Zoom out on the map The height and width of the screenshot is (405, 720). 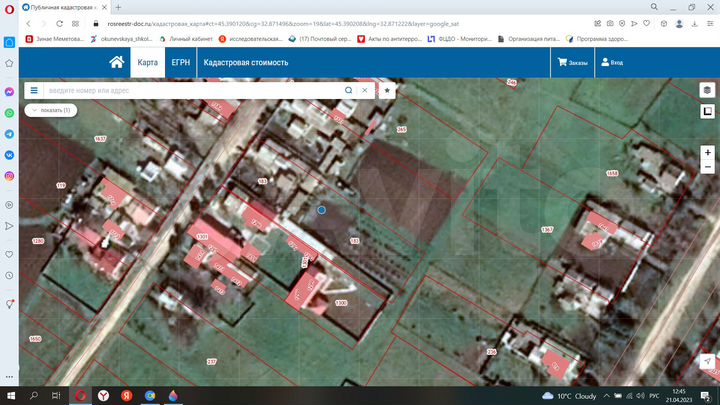pos(707,167)
